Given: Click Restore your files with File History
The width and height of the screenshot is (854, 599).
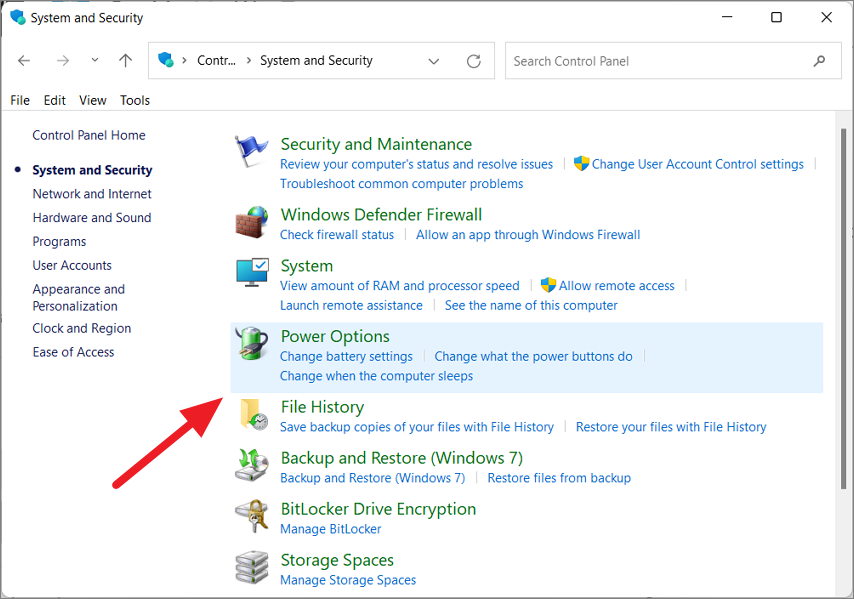Looking at the screenshot, I should [671, 427].
